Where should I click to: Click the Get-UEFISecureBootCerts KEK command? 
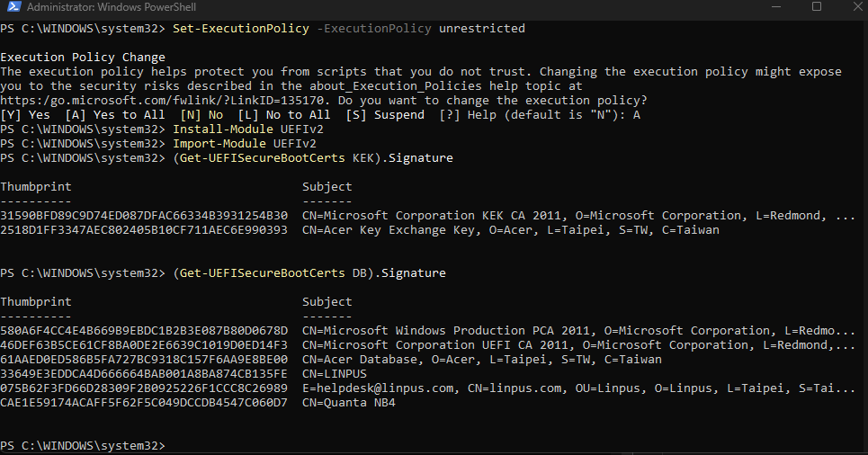313,157
